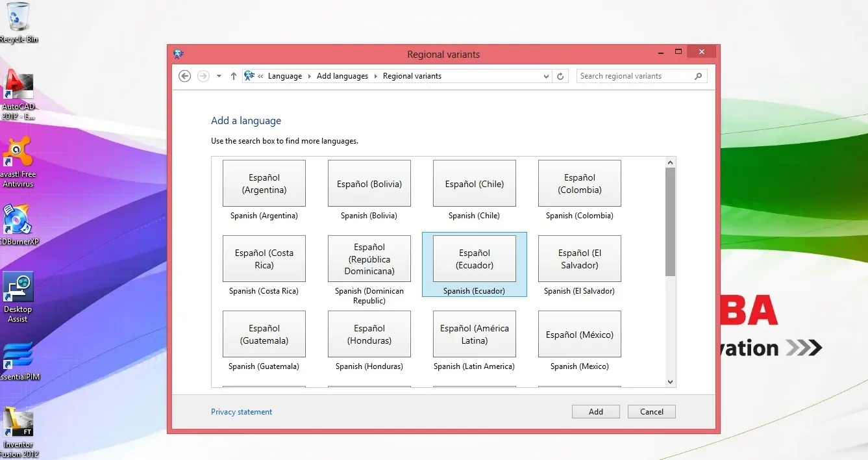Select Español (América Latina) tile
The height and width of the screenshot is (460, 868).
pyautogui.click(x=475, y=334)
